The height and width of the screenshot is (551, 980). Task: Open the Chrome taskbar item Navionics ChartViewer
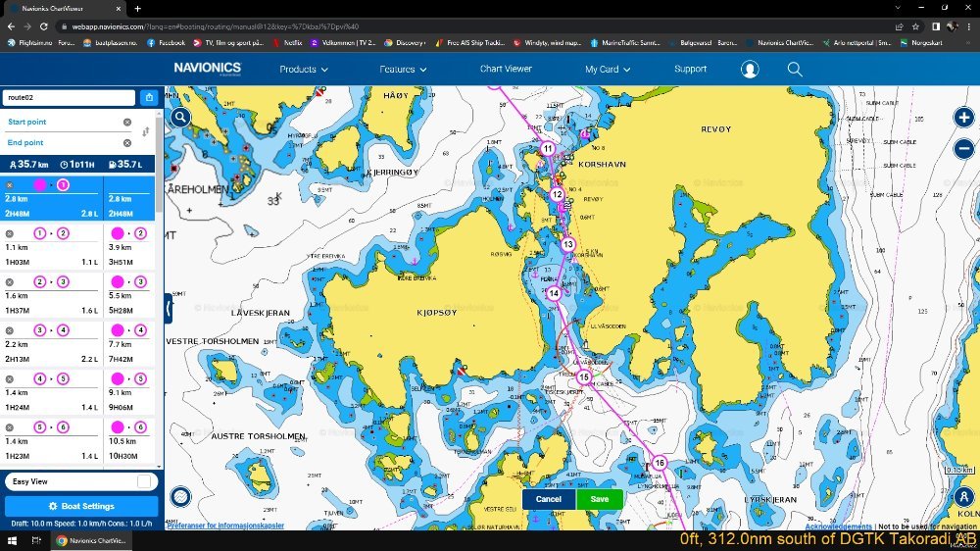[x=91, y=540]
